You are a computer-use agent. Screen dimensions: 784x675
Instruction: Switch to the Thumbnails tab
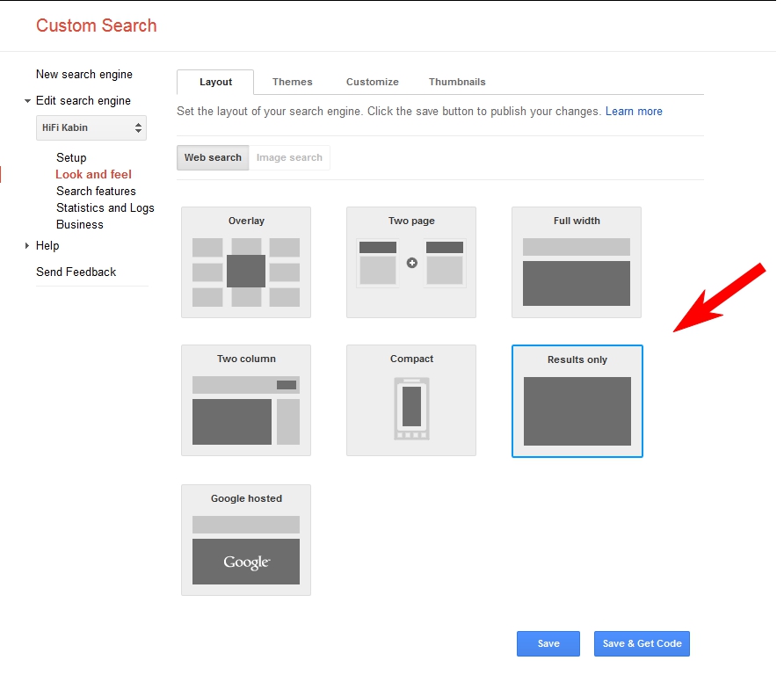[456, 81]
